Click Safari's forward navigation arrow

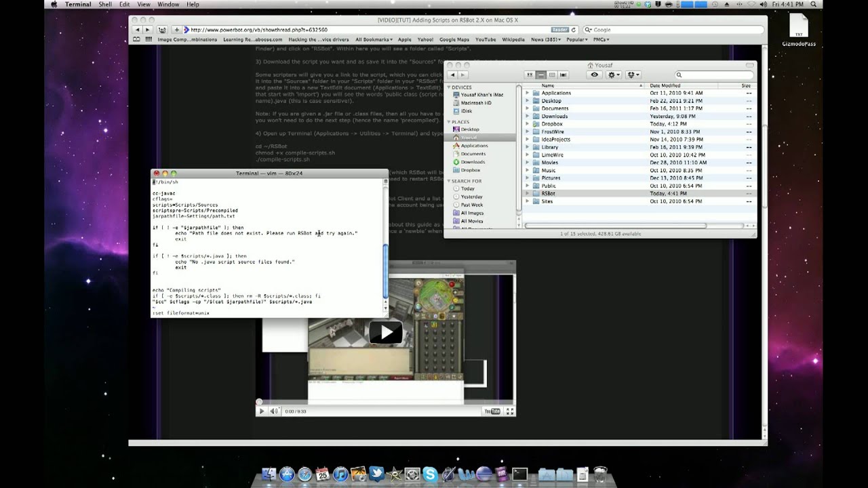(x=146, y=30)
